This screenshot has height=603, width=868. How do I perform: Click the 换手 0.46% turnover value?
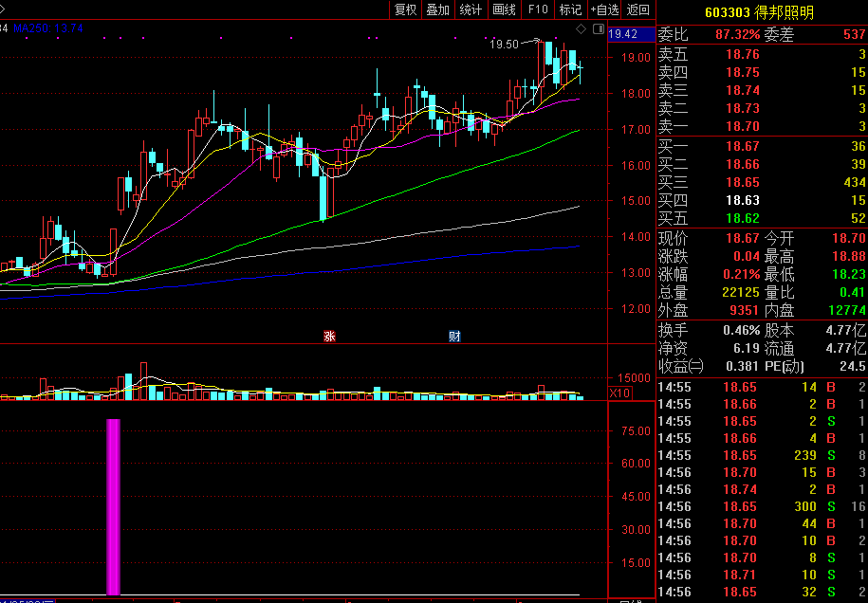click(741, 331)
